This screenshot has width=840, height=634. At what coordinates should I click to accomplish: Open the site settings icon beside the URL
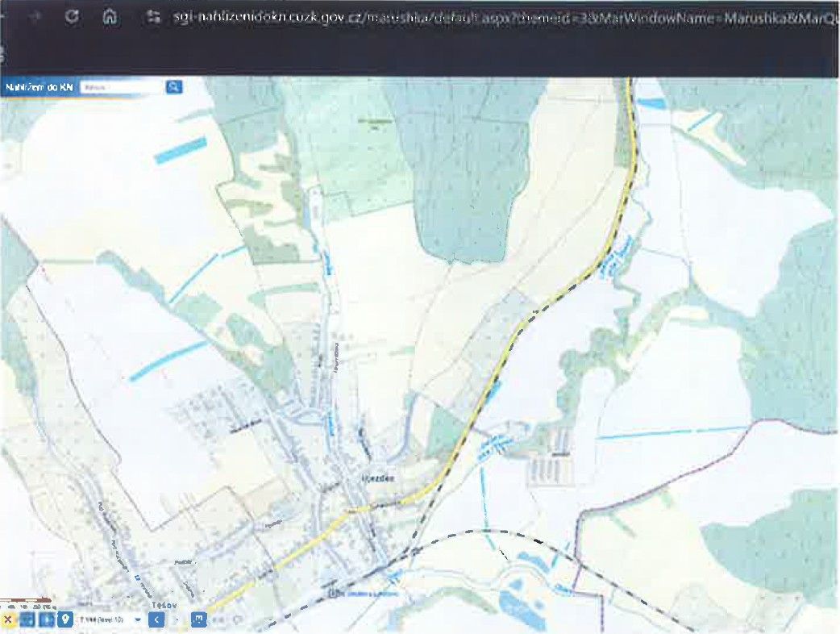pos(154,17)
